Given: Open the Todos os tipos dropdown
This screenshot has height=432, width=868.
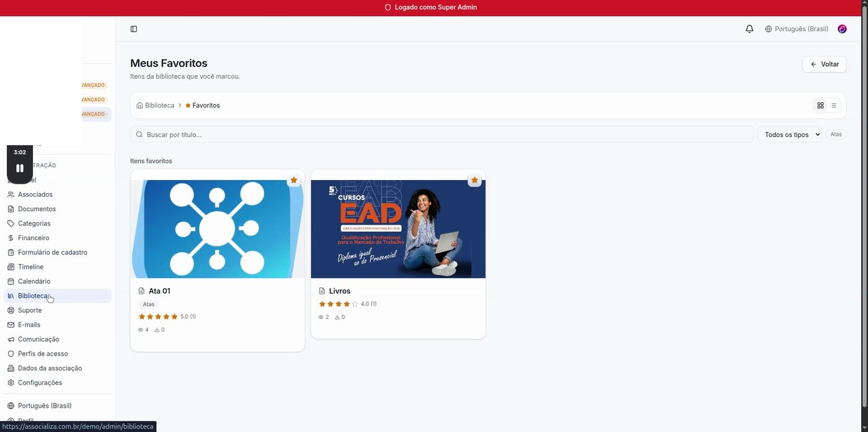Looking at the screenshot, I should (x=789, y=135).
